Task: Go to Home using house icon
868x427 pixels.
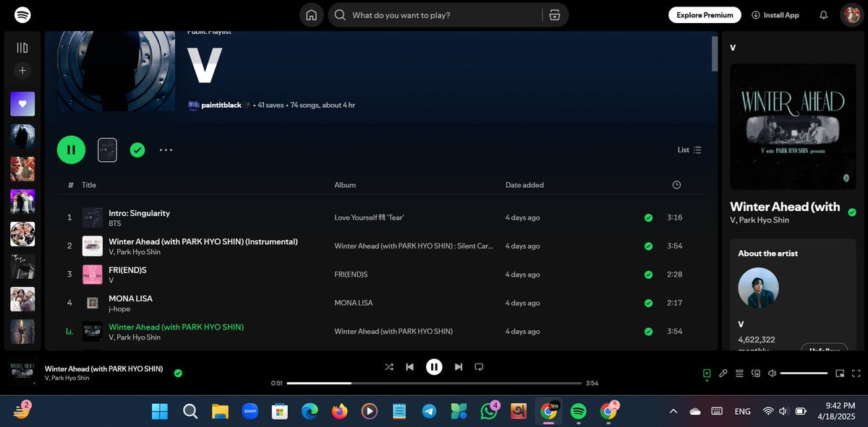Action: click(311, 15)
